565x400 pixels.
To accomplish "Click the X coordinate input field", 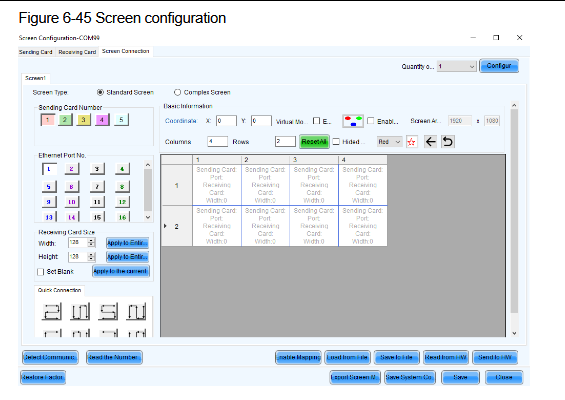I will pyautogui.click(x=226, y=121).
